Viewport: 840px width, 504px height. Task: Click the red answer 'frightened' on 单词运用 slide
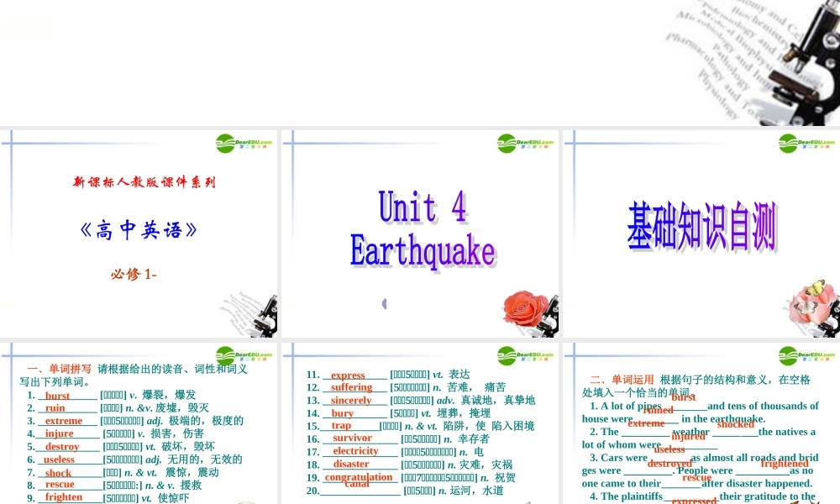tap(785, 464)
